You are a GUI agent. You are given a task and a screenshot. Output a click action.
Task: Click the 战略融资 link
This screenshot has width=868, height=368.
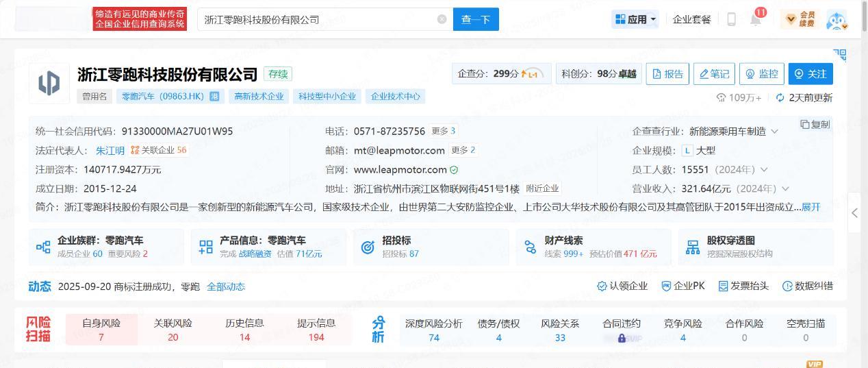[x=255, y=254]
